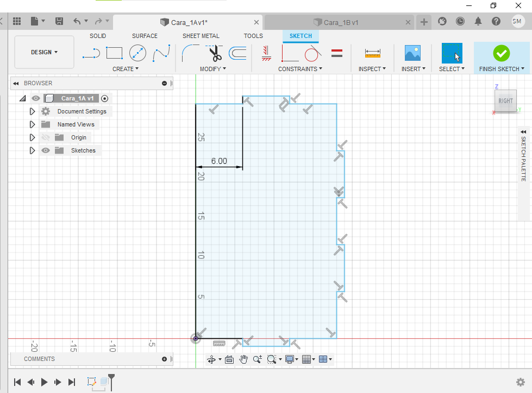532x393 pixels.
Task: Select the Pan hand tool
Action: click(243, 359)
